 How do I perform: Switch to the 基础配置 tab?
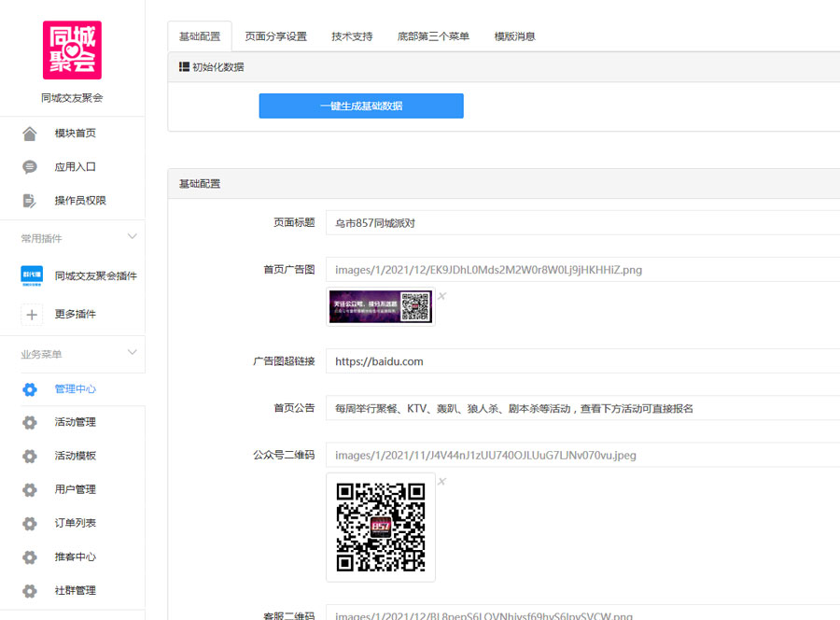(200, 36)
